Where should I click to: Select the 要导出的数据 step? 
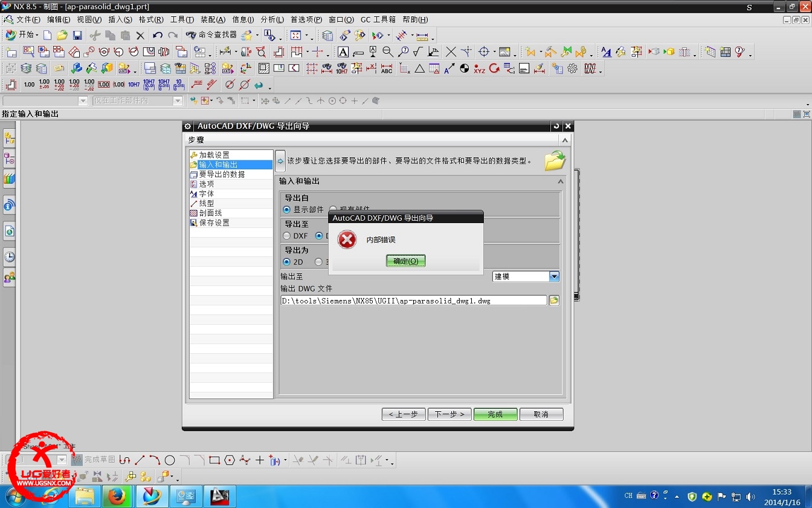tap(231, 174)
